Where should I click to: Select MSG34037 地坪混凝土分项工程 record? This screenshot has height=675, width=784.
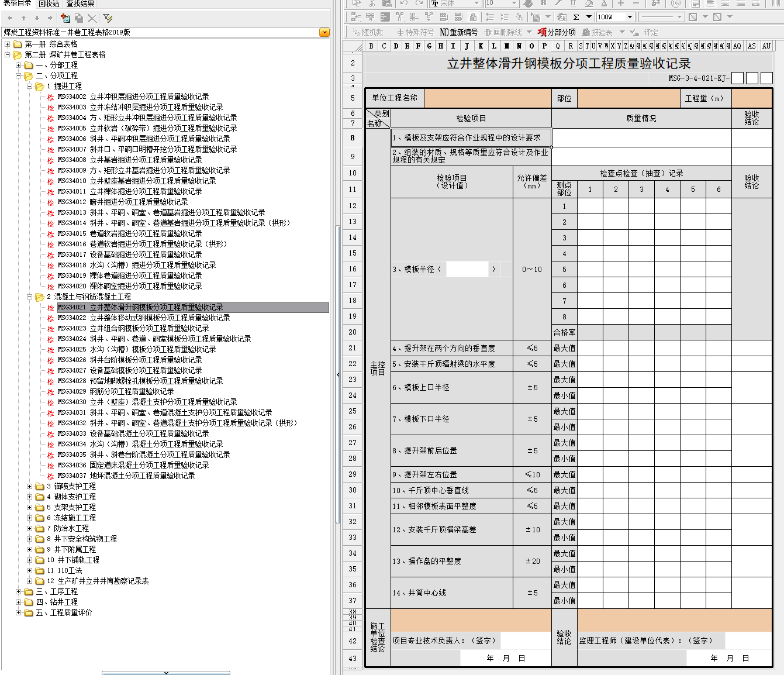126,476
